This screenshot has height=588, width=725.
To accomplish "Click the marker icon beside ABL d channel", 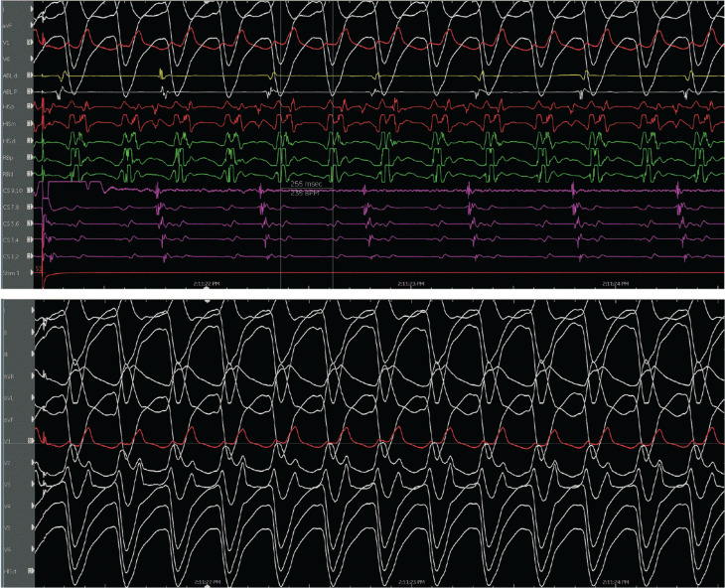I will (x=31, y=74).
